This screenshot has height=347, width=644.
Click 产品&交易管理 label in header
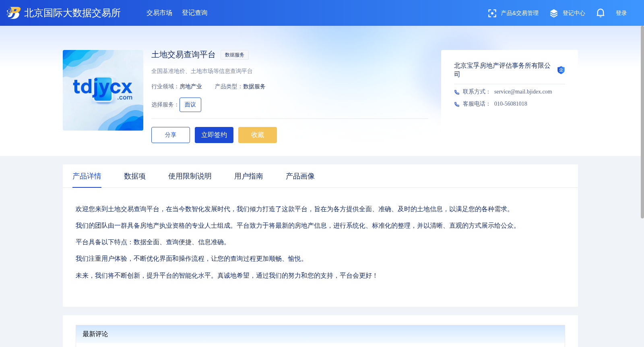click(520, 13)
